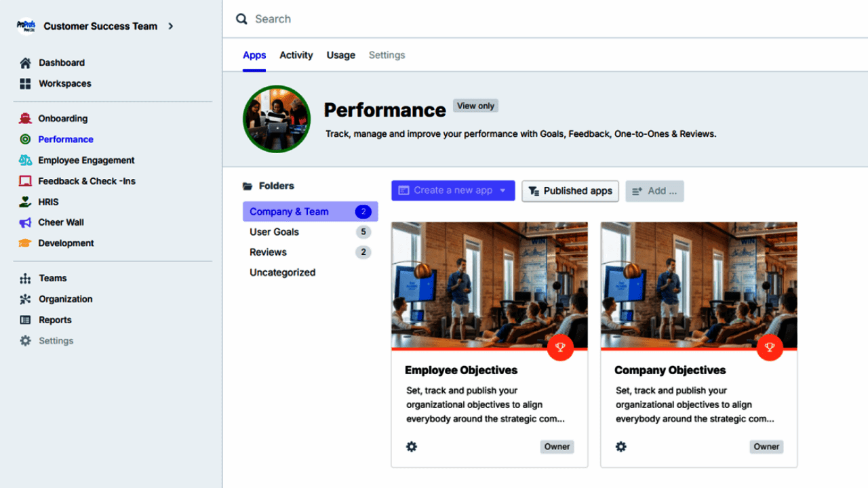
Task: Click the Dashboard home icon
Action: coord(25,63)
